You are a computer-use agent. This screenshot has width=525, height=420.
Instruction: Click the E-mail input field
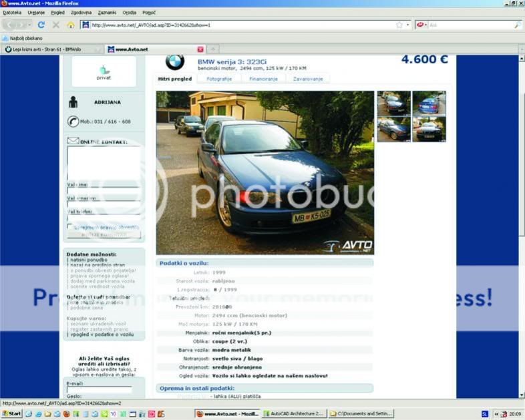click(99, 389)
